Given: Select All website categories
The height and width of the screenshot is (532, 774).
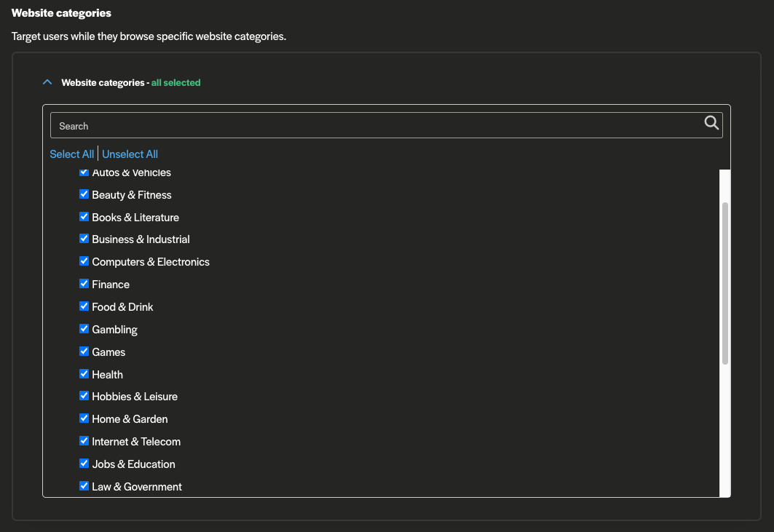Looking at the screenshot, I should pos(71,154).
